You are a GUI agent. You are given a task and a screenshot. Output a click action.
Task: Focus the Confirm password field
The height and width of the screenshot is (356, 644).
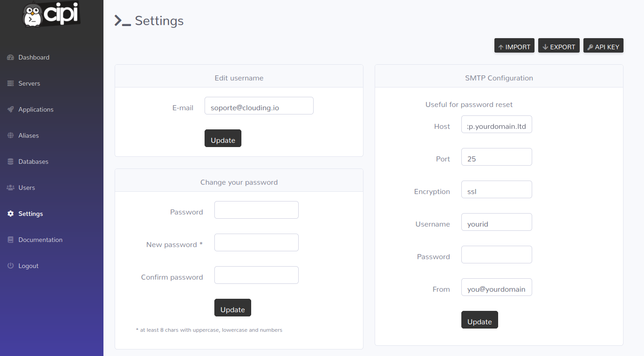pyautogui.click(x=256, y=275)
